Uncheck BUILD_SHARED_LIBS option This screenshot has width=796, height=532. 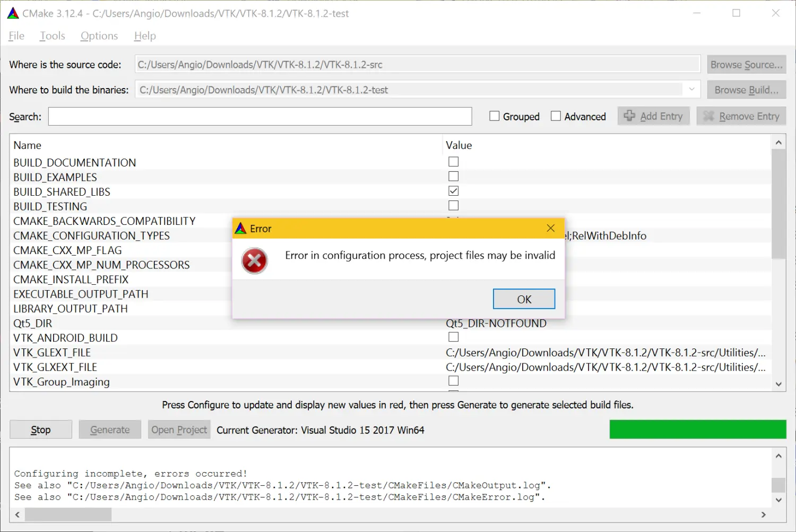point(453,191)
